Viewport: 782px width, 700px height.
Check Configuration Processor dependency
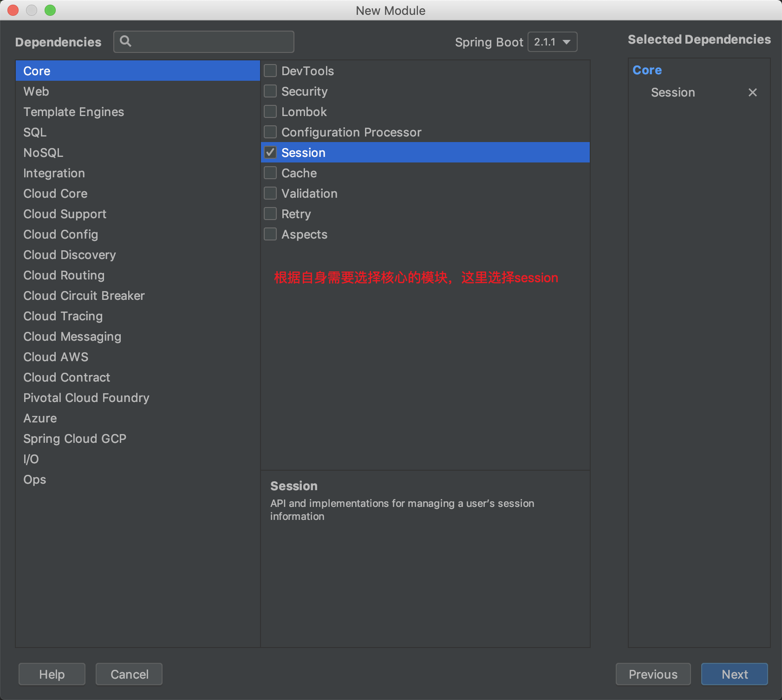(x=270, y=132)
